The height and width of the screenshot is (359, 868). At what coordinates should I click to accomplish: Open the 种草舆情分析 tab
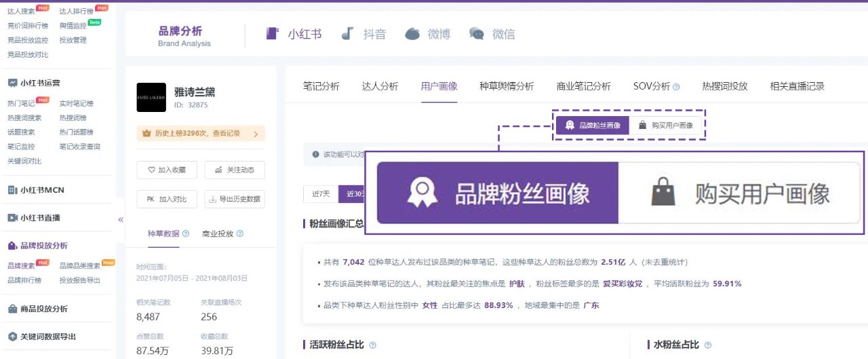coord(507,86)
